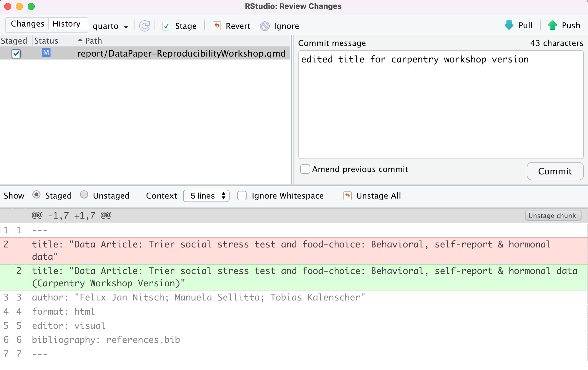Enable Ignore Whitespace checkbox

(x=242, y=196)
